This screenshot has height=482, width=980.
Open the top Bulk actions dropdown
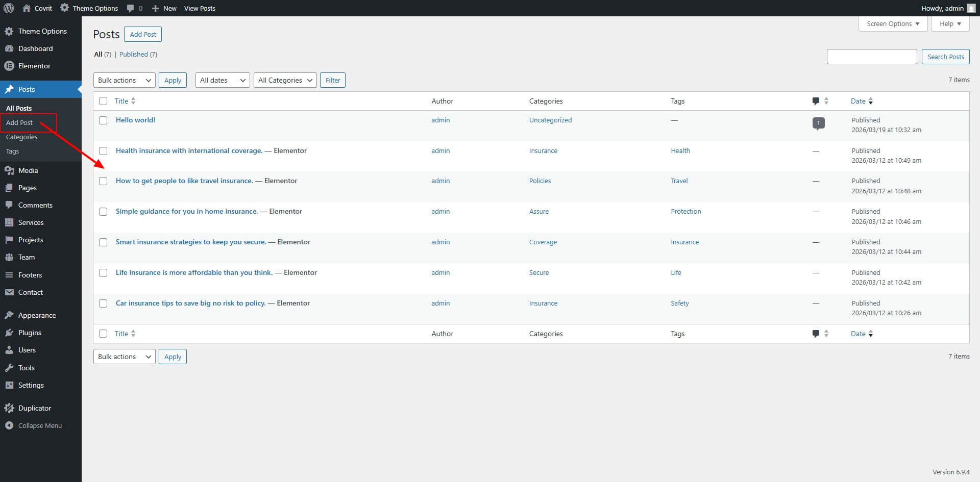[124, 80]
